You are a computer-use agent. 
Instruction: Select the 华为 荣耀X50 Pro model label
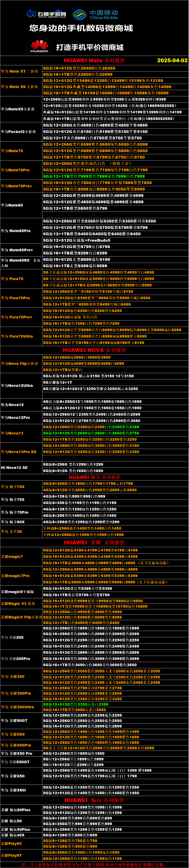[17, 754]
